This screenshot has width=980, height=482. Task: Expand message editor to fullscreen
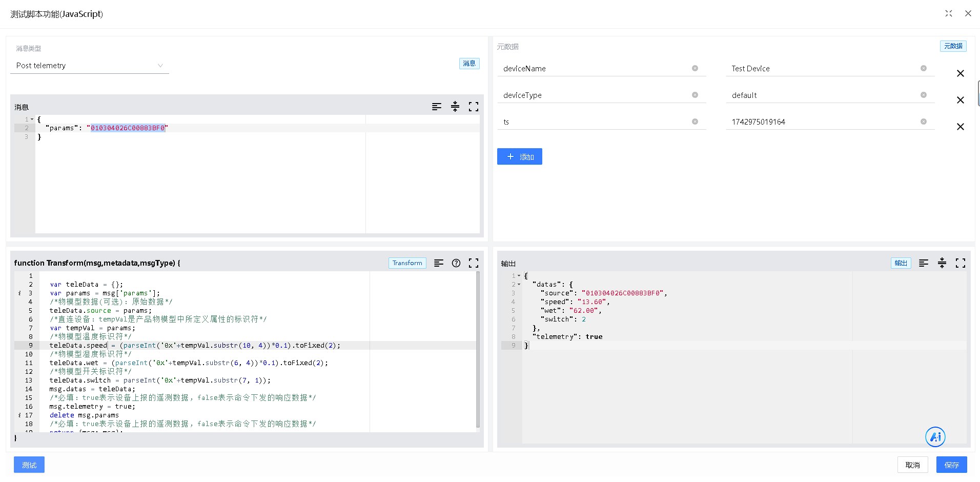(x=473, y=107)
